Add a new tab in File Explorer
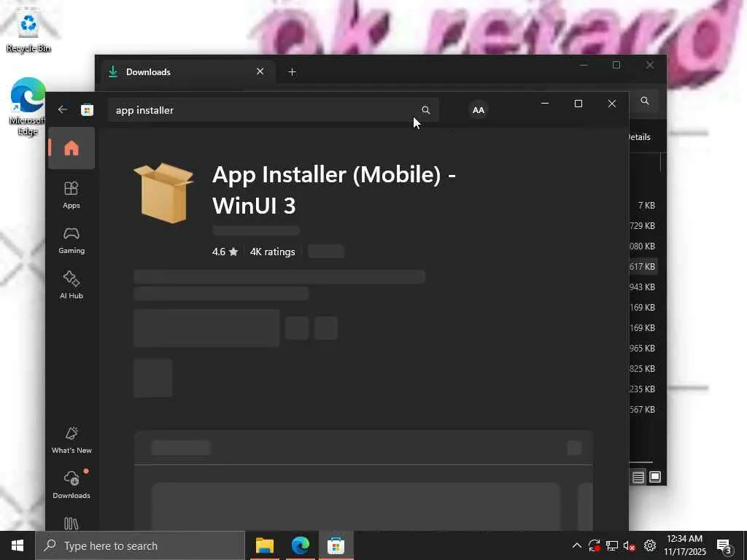Image resolution: width=747 pixels, height=560 pixels. (293, 72)
